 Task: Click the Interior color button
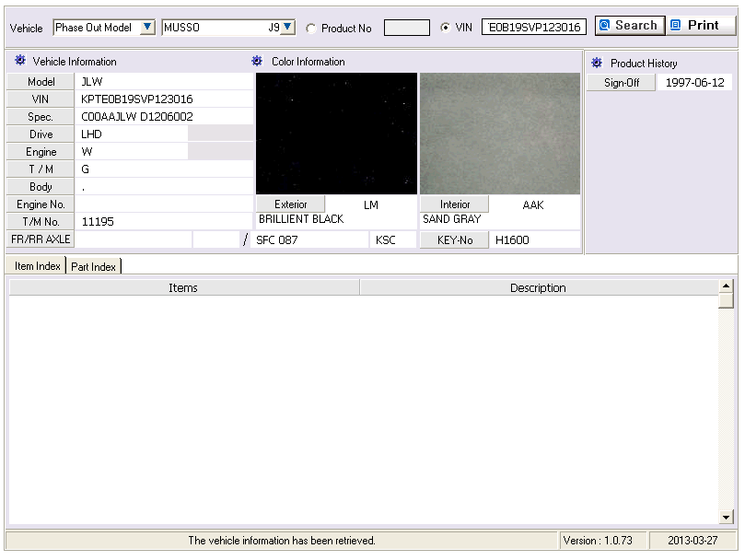[x=454, y=204]
